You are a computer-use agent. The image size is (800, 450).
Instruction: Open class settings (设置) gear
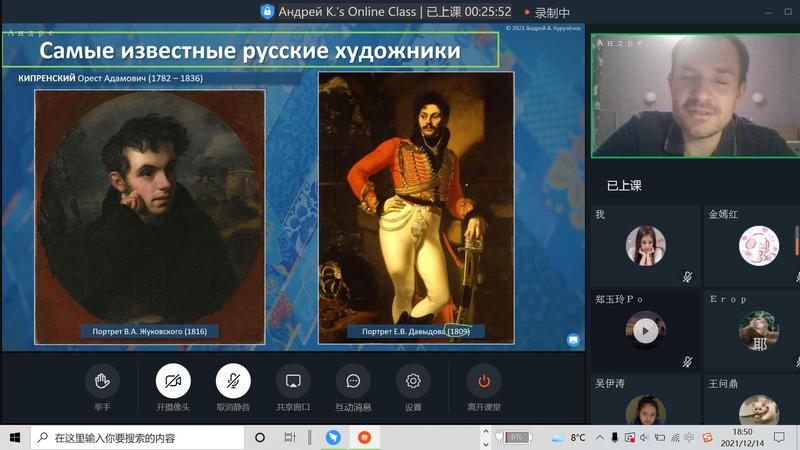(413, 381)
